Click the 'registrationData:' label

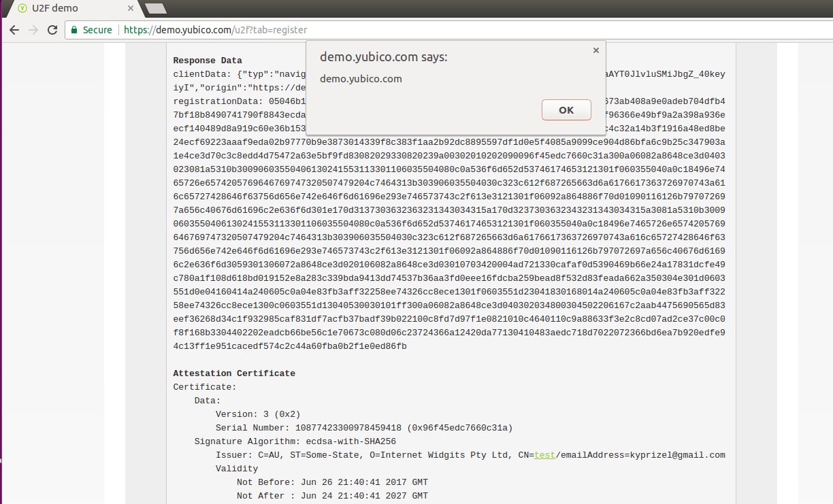[218, 101]
